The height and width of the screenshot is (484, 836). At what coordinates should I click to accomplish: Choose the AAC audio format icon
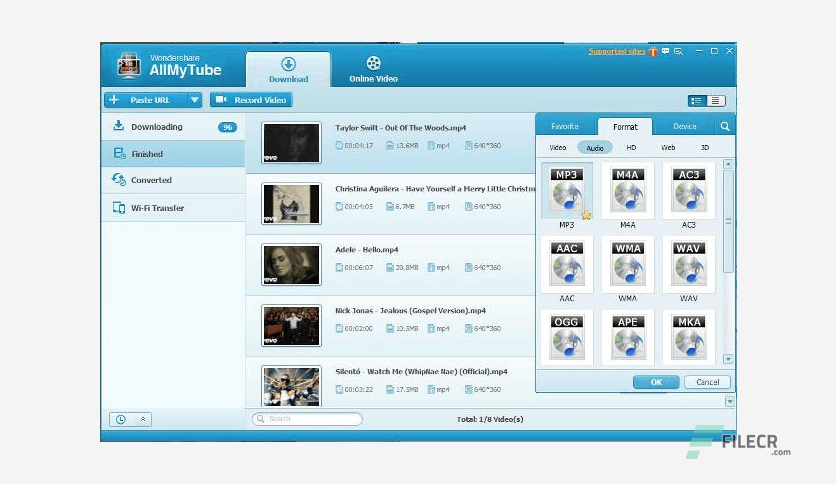coord(567,264)
